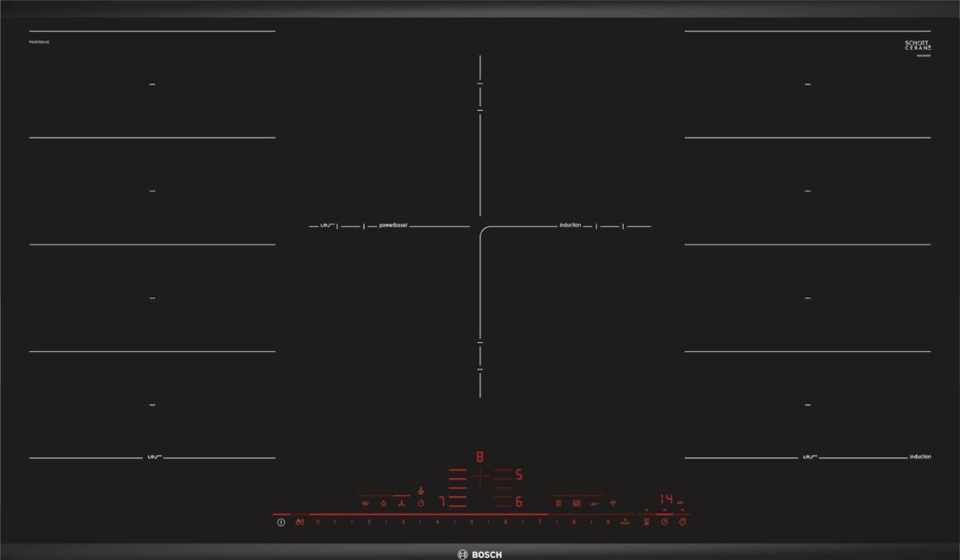Tap the top zone displaying 8
The width and height of the screenshot is (960, 560).
480,456
